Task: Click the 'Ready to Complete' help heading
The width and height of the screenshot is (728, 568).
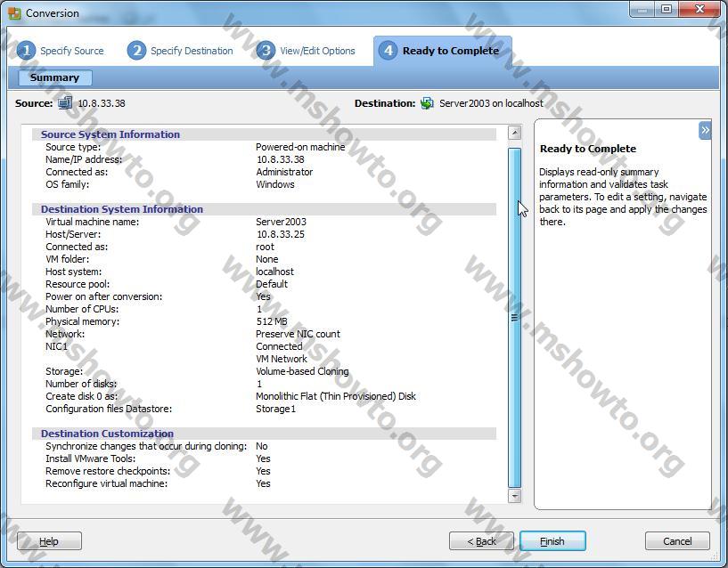Action: [x=588, y=149]
